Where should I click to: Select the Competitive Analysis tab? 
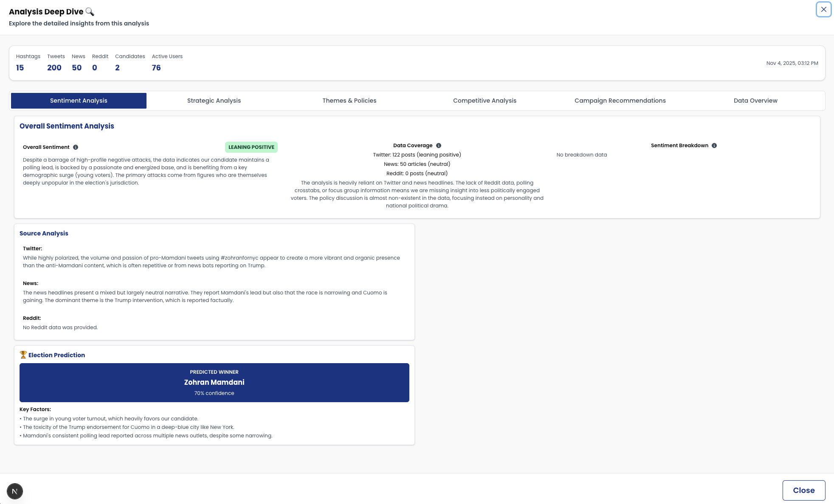485,101
